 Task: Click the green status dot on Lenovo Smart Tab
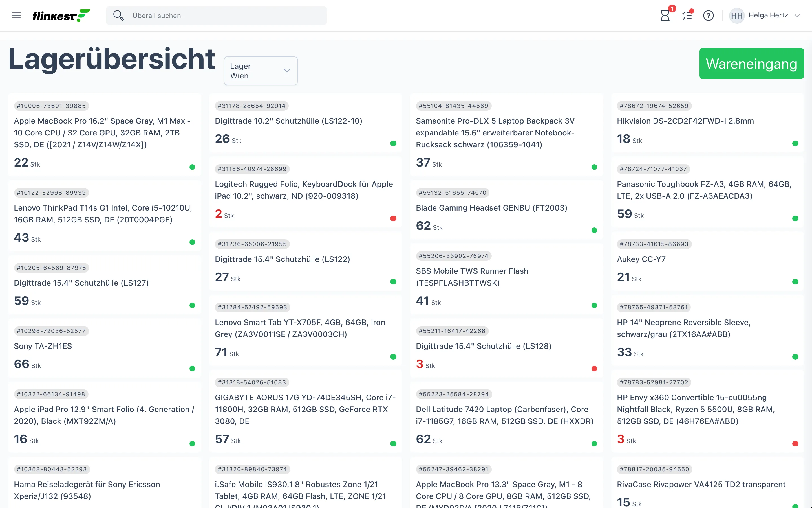coord(393,357)
